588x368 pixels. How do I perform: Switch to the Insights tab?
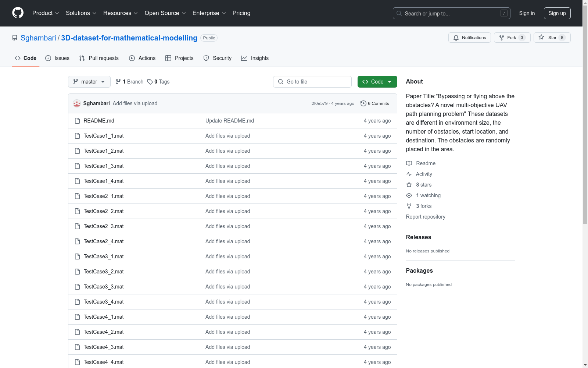coord(255,58)
